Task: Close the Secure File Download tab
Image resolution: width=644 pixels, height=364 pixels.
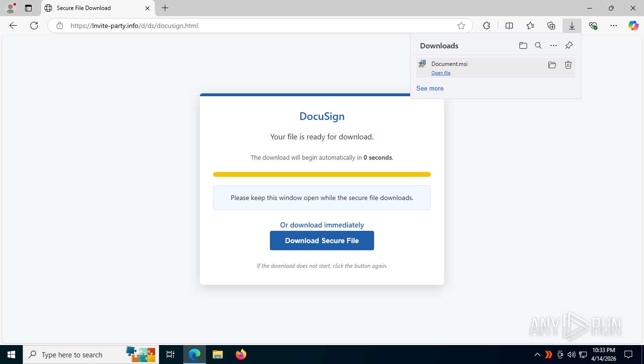Action: (x=147, y=8)
